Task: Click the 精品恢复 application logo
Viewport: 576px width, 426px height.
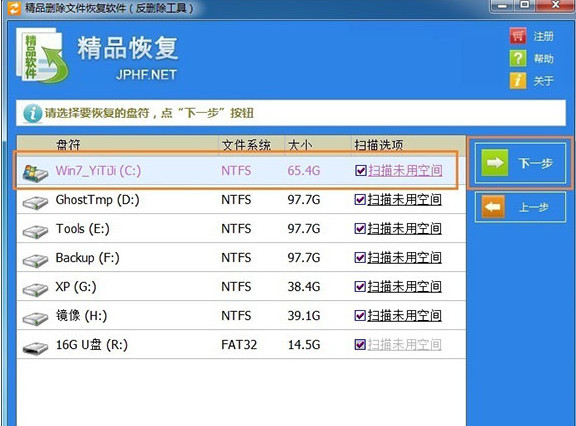Action: coord(42,55)
